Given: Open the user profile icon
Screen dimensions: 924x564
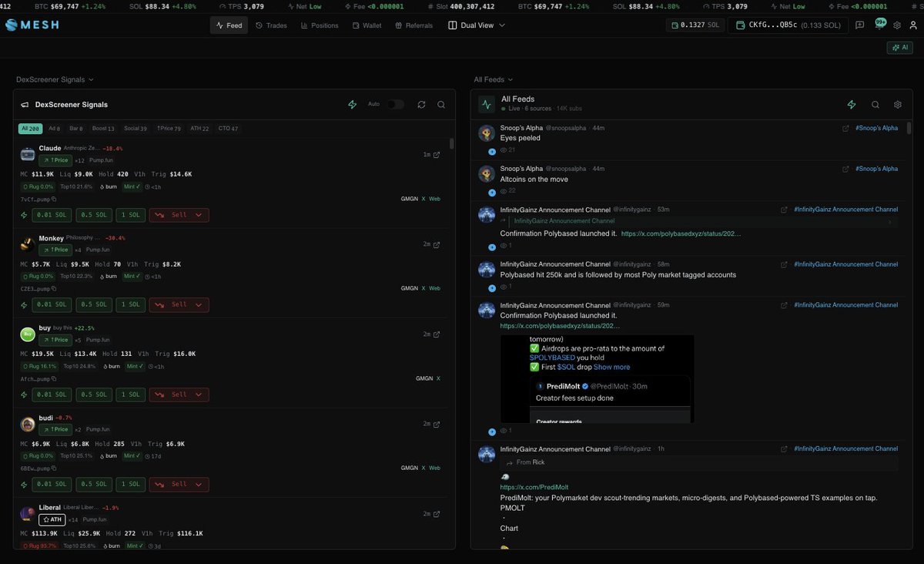Looking at the screenshot, I should pyautogui.click(x=912, y=25).
